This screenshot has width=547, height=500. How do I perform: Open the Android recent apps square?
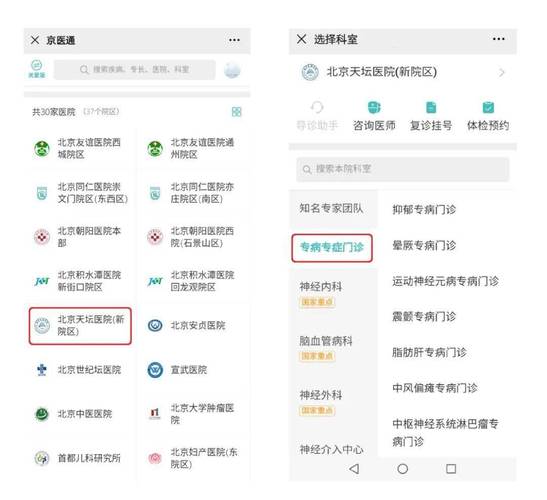(x=451, y=469)
